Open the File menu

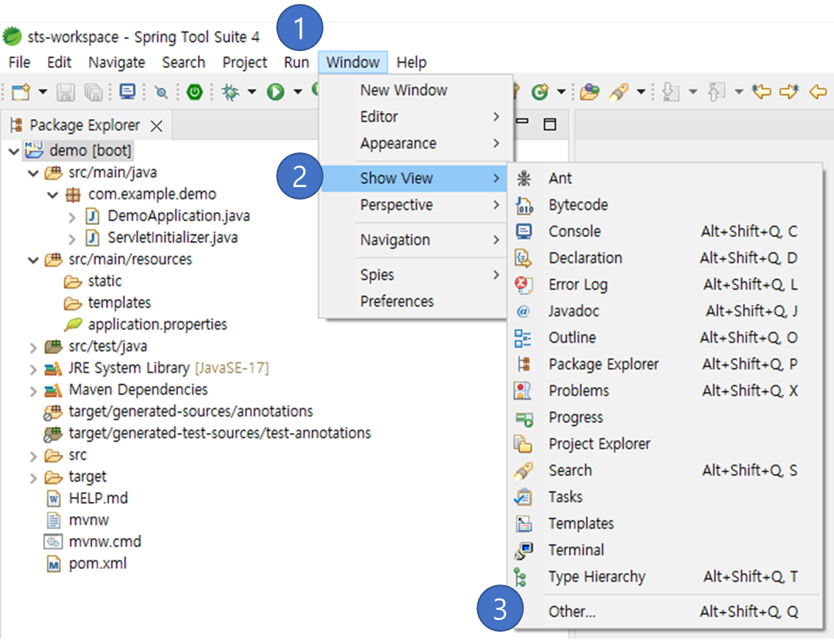19,62
